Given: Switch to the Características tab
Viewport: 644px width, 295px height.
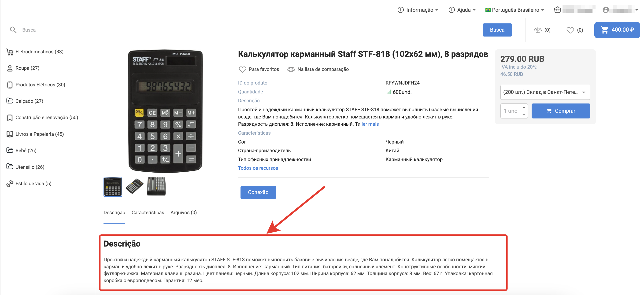Looking at the screenshot, I should point(148,213).
